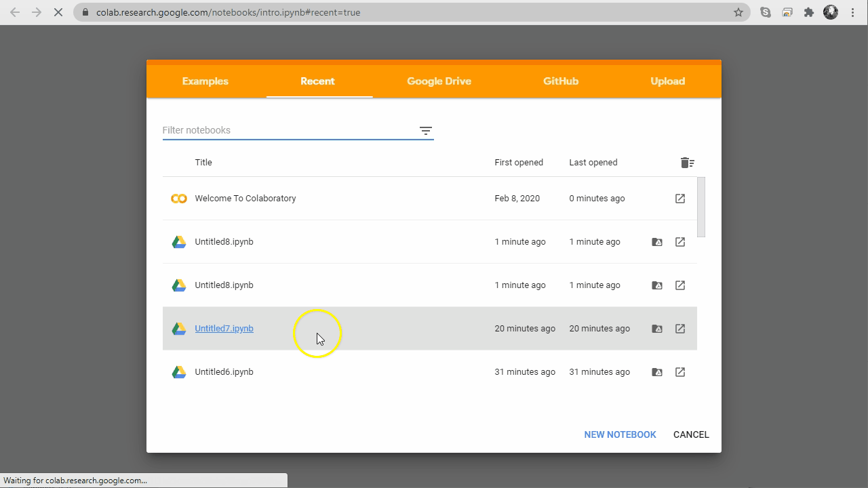The width and height of the screenshot is (868, 488).
Task: Open the Chrome three-dot menu
Action: tap(853, 12)
